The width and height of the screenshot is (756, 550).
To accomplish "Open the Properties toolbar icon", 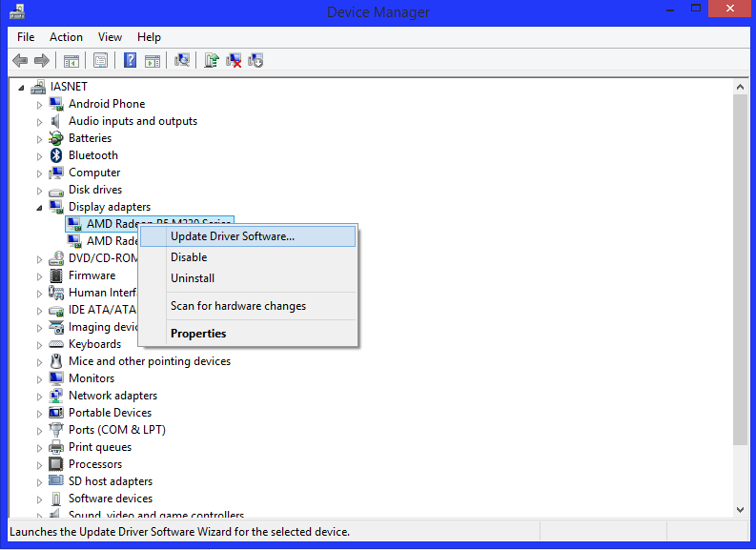I will coord(100,60).
